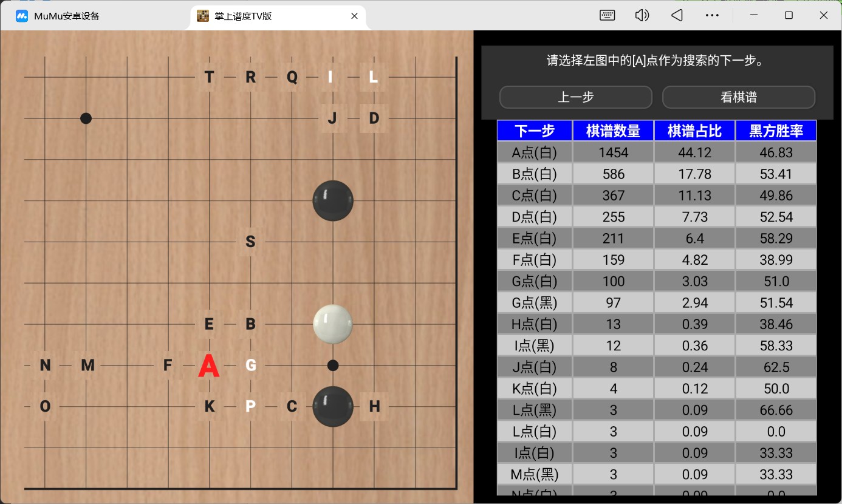Viewport: 842px width, 504px height.
Task: Select the H marker beside black stone
Action: (374, 407)
